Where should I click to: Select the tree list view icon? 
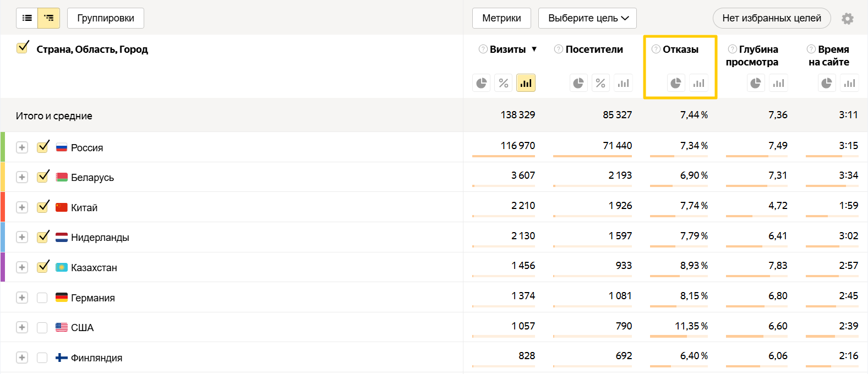coord(49,18)
